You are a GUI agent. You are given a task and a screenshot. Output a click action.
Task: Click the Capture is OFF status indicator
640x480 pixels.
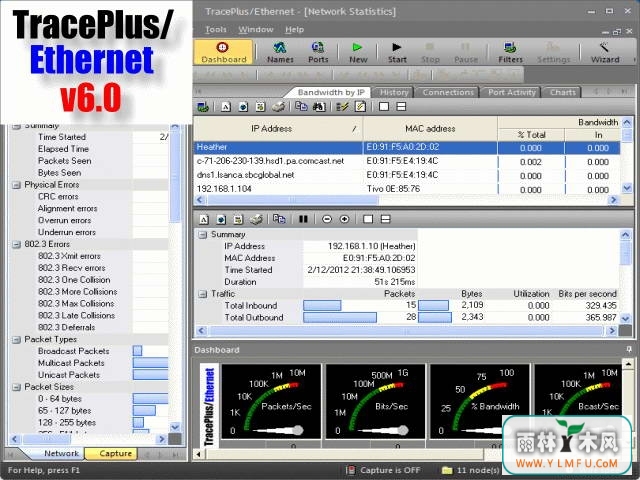[383, 470]
